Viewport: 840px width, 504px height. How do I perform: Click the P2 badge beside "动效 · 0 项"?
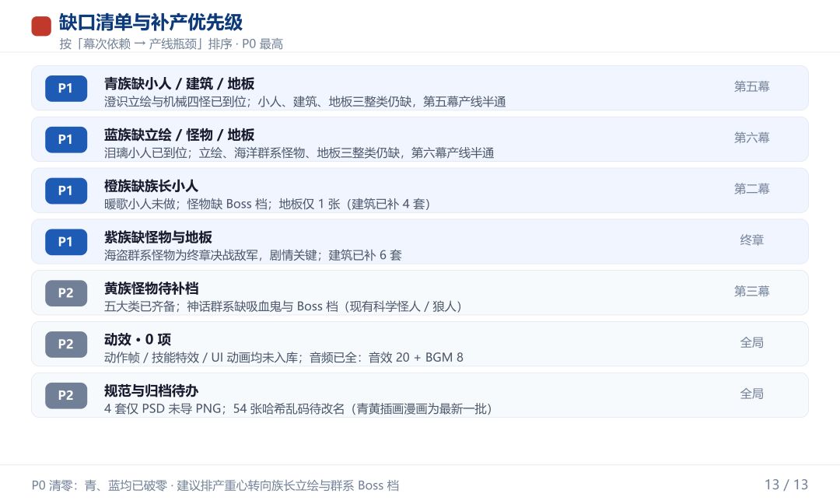click(x=66, y=345)
